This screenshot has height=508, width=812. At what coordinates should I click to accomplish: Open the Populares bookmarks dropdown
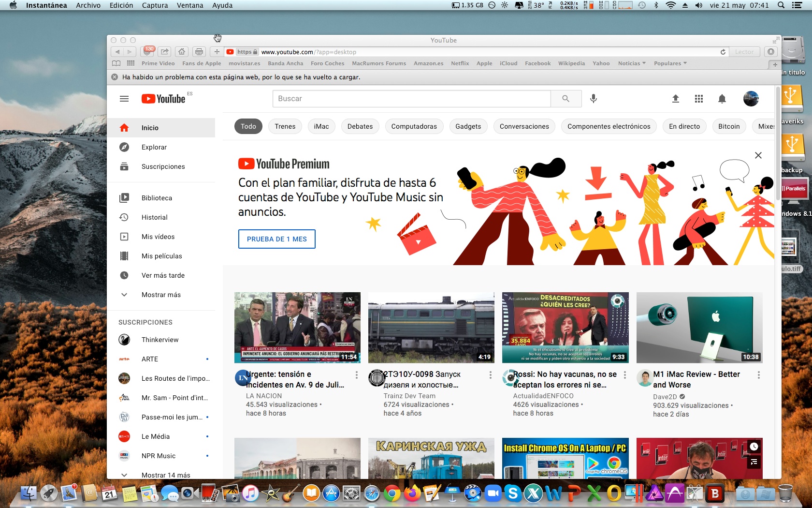click(670, 63)
